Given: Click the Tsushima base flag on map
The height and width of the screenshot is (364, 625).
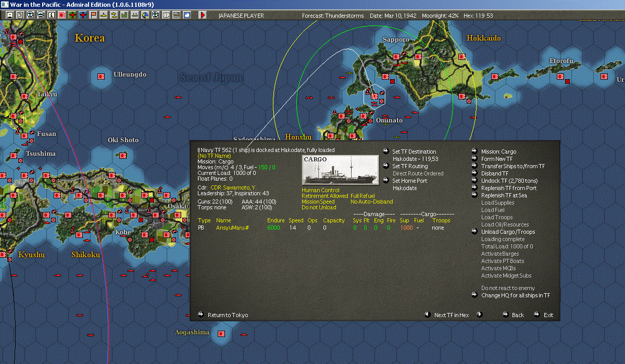Looking at the screenshot, I should coord(13,155).
